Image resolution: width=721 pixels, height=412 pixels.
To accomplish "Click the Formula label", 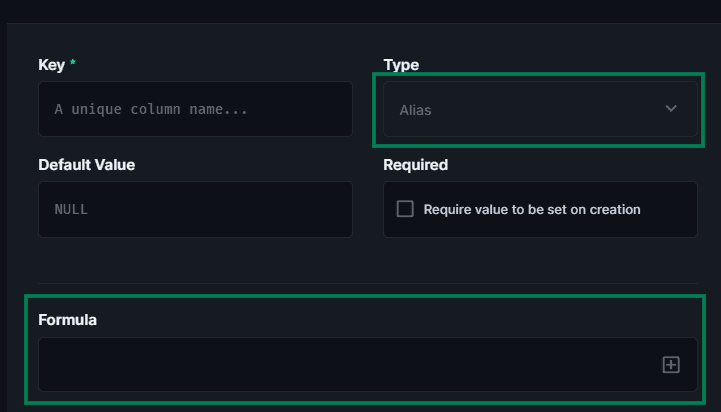I will (x=67, y=320).
